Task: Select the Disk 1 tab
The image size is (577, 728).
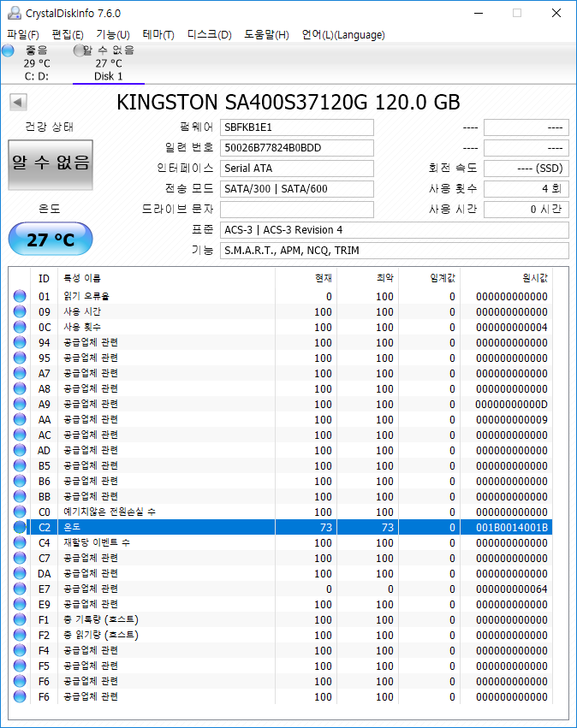Action: (109, 63)
